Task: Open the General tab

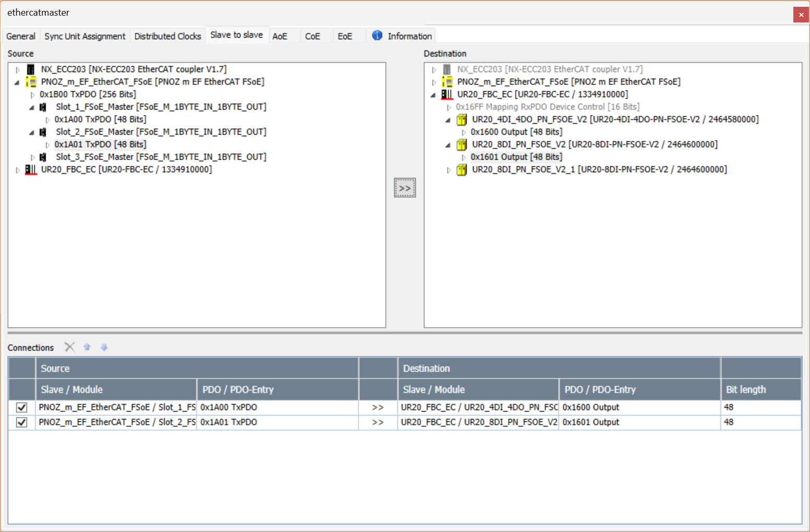Action: [x=21, y=36]
